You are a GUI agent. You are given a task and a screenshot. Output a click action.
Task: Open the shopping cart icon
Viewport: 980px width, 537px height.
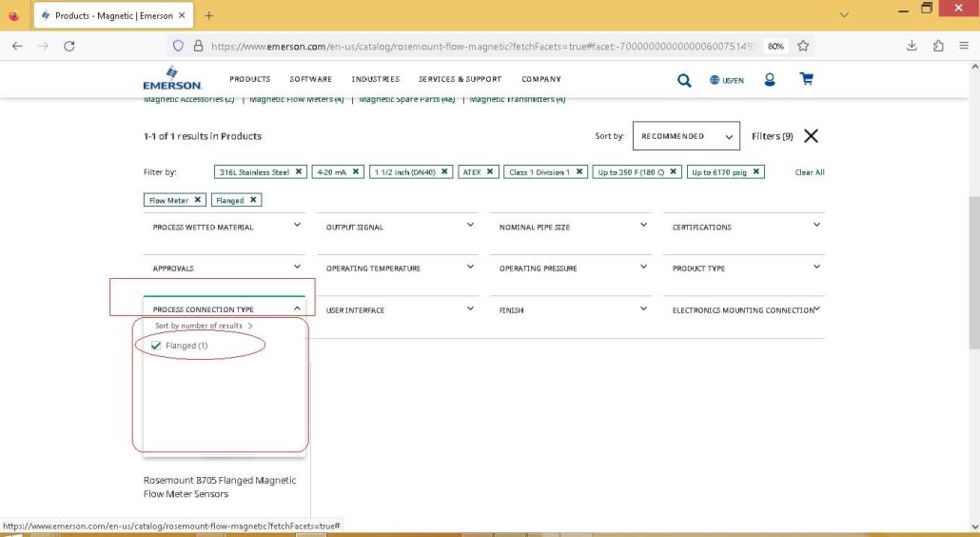806,79
